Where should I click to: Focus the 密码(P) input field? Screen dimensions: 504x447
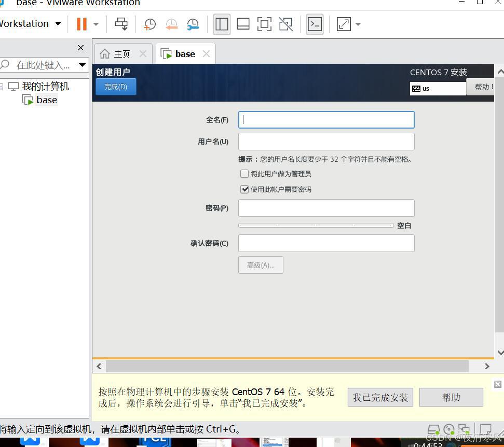pyautogui.click(x=326, y=208)
